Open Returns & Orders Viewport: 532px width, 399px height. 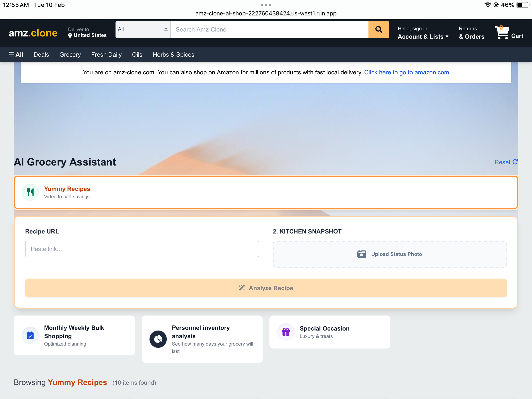click(471, 33)
